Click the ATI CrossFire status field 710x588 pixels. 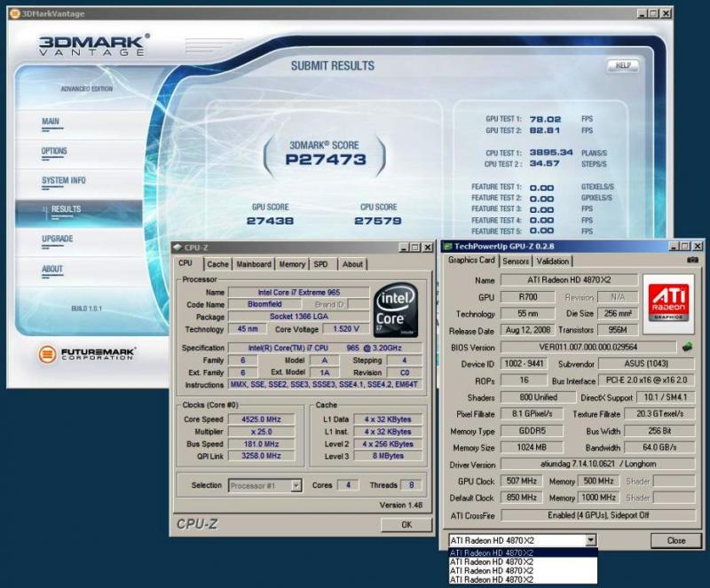pos(597,515)
